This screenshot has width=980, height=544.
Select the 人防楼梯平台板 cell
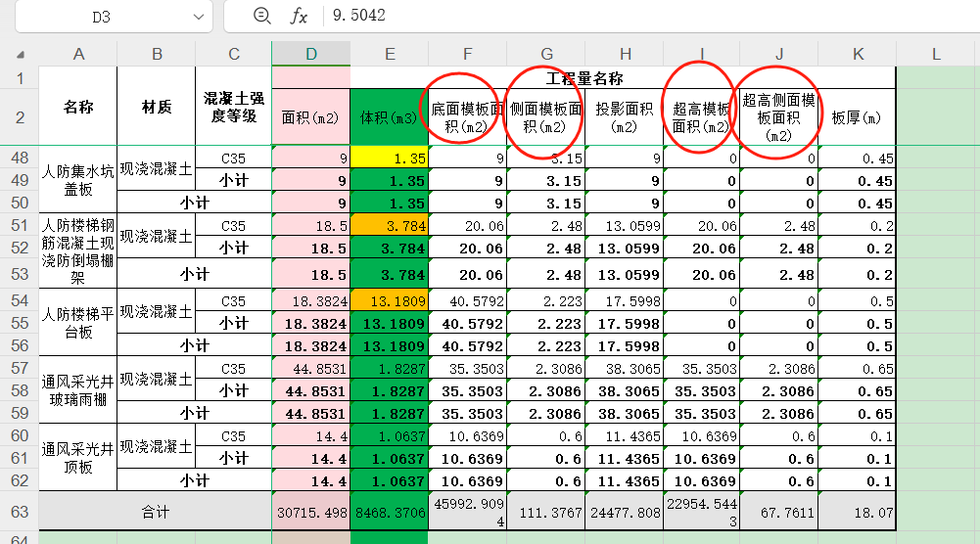pyautogui.click(x=78, y=323)
